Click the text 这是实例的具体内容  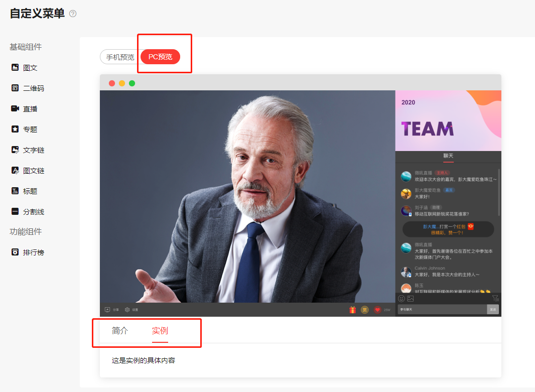click(x=144, y=360)
